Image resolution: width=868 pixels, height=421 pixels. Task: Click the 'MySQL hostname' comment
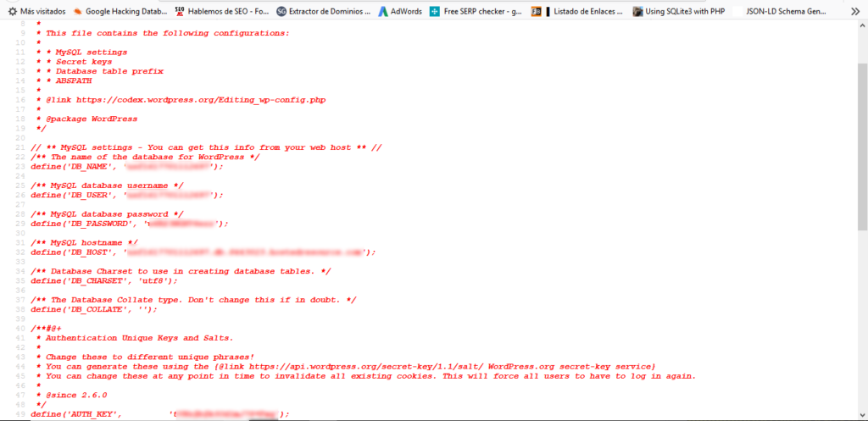coord(85,242)
